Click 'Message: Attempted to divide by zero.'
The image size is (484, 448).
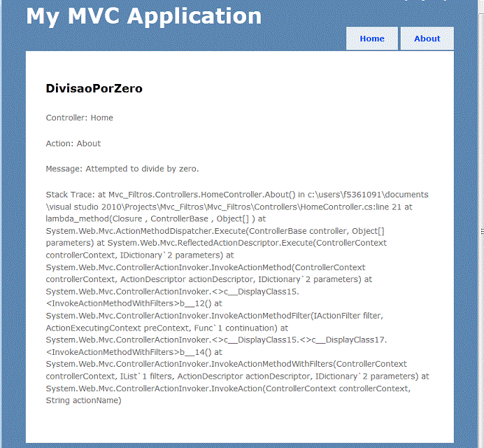point(122,169)
